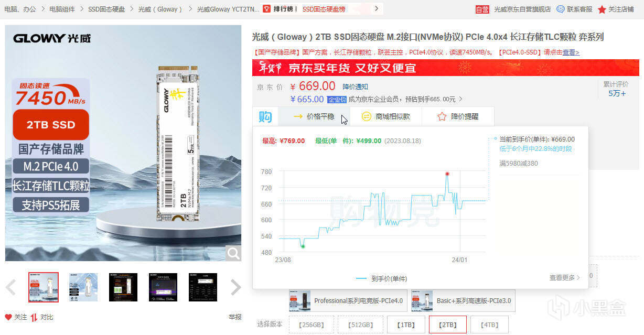Toggle 到手价(单件) legend entry
Viewport: 644px width, 335px height.
pos(381,278)
